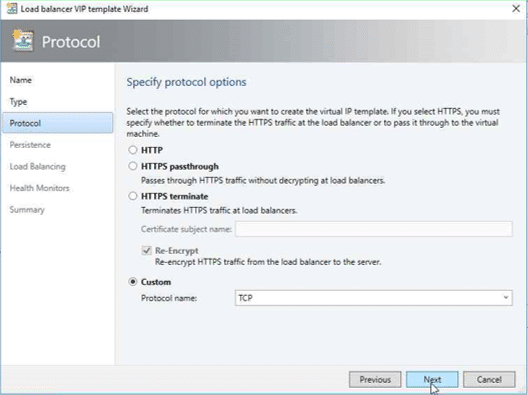The width and height of the screenshot is (528, 395).
Task: Close the VIP template wizard window
Action: pos(516,8)
